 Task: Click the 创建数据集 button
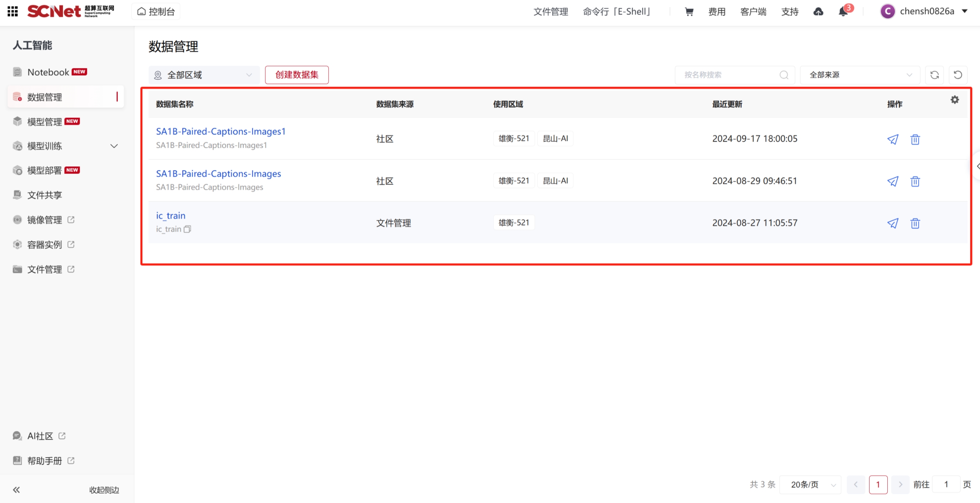(297, 75)
